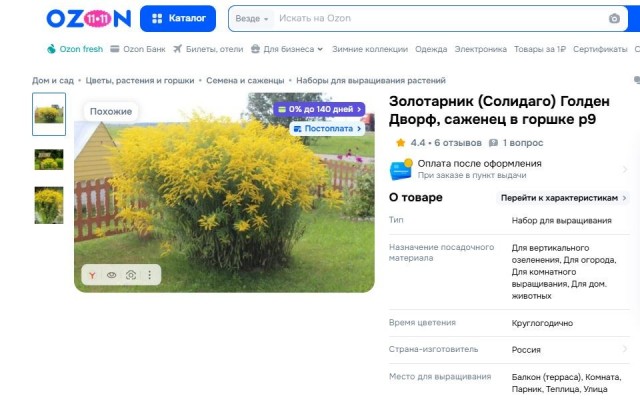Expand the Страна-изготовитель Россия chevron
This screenshot has height=412, width=640.
point(624,349)
